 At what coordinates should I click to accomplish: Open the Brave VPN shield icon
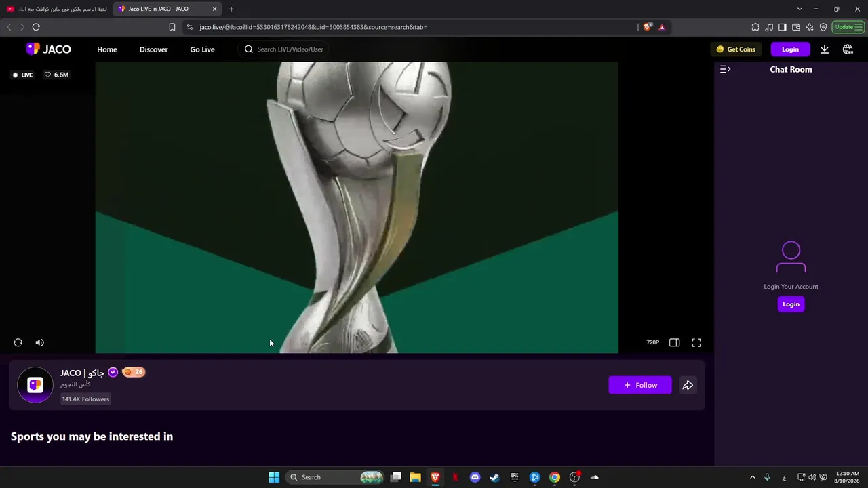click(x=823, y=27)
